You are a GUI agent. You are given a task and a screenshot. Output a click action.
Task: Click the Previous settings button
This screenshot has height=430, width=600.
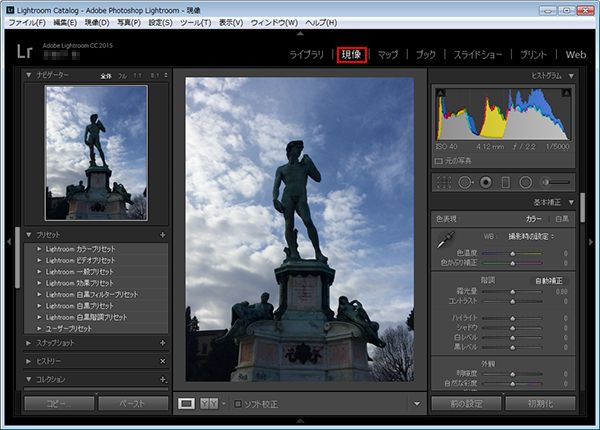point(466,403)
